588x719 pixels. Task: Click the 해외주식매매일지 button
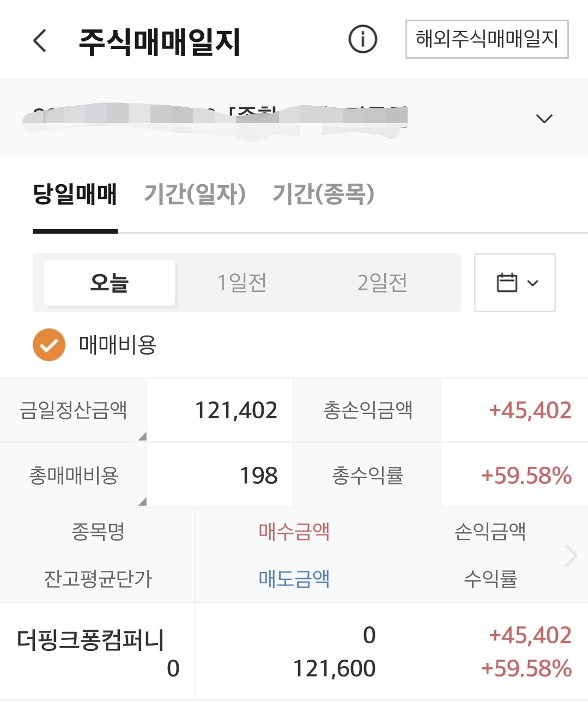click(x=487, y=39)
